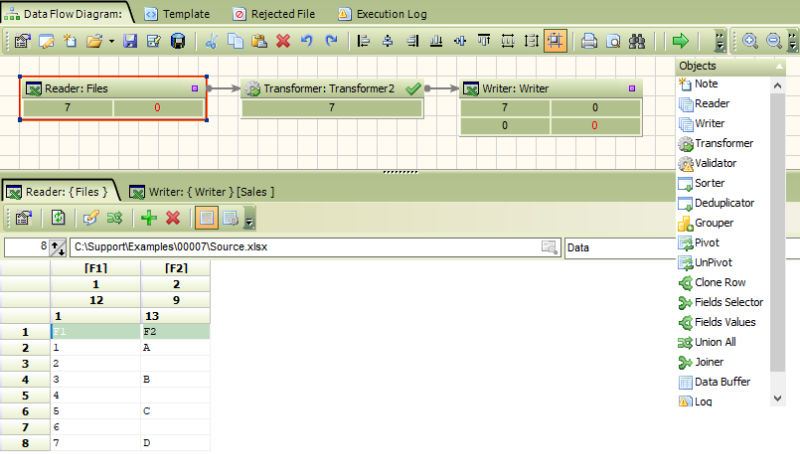Collapse the Objects panel header arrow
The height and width of the screenshot is (454, 800).
[779, 66]
